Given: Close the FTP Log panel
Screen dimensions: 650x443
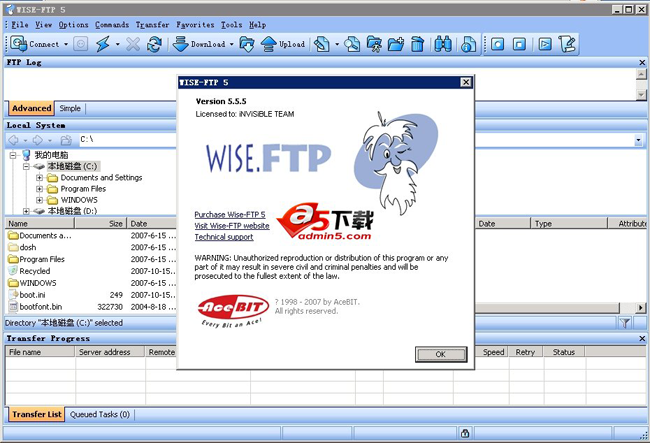Looking at the screenshot, I should coord(642,63).
